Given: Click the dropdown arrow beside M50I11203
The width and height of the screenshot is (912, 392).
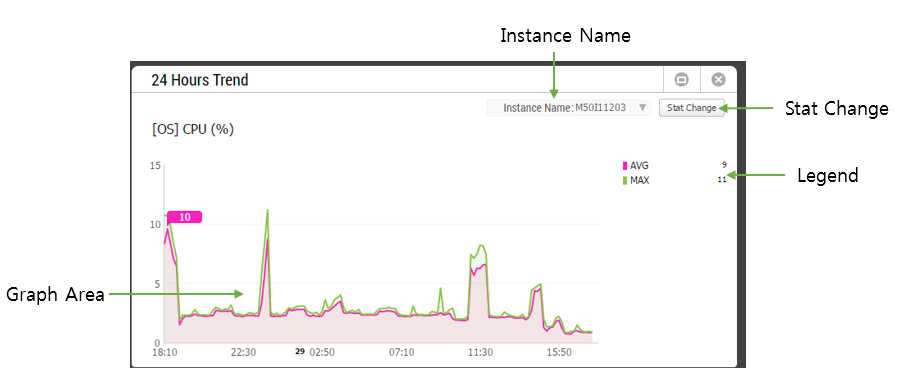Looking at the screenshot, I should pos(642,108).
